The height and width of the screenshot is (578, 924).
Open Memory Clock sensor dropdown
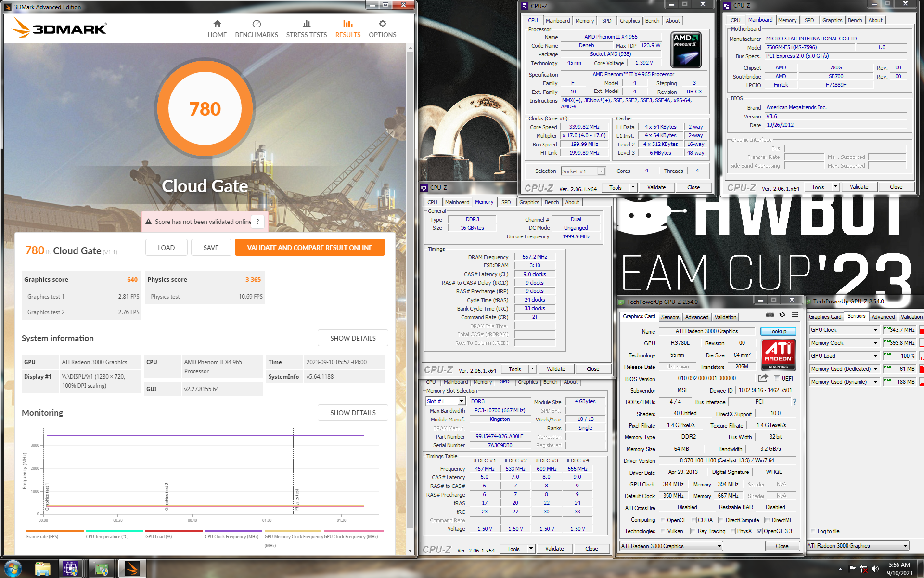875,343
